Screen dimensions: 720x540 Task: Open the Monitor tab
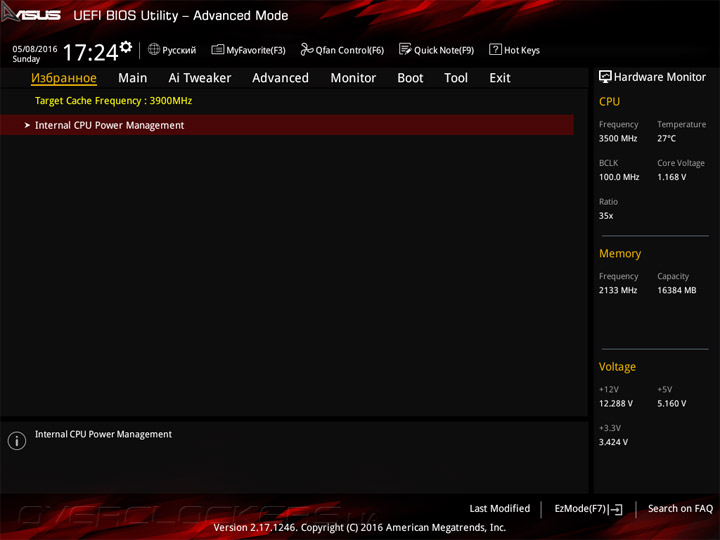point(353,78)
